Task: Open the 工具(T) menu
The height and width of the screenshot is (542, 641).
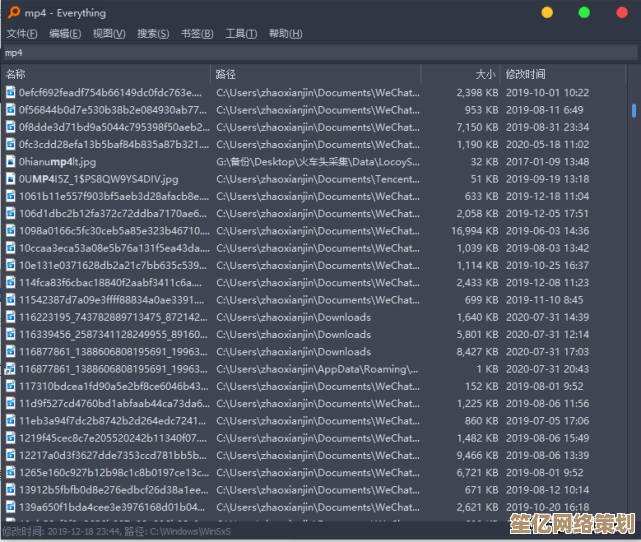Action: [x=241, y=34]
